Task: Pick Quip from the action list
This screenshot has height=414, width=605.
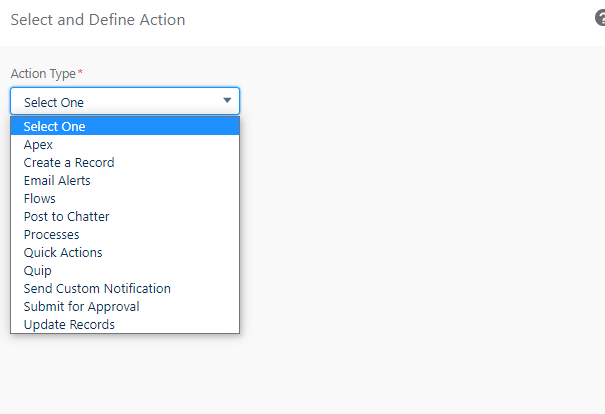Action: [x=125, y=270]
